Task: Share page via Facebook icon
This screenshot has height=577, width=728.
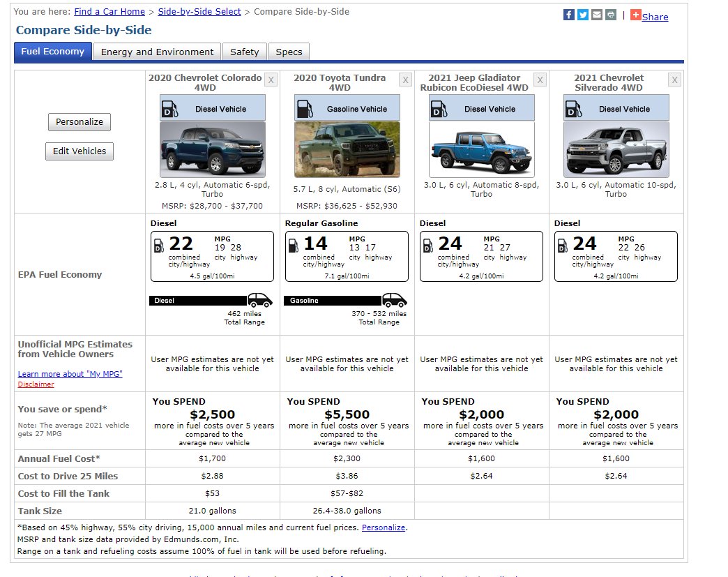Action: [569, 15]
